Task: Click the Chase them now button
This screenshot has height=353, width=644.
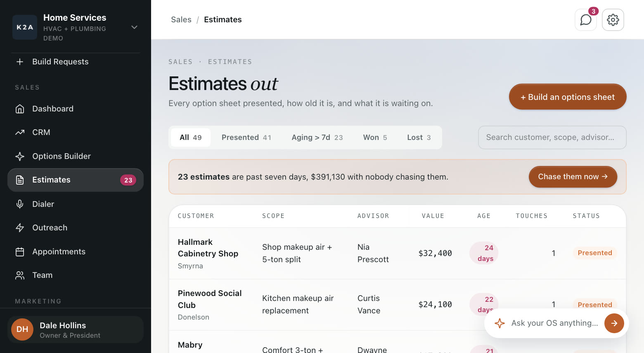Action: 573,177
